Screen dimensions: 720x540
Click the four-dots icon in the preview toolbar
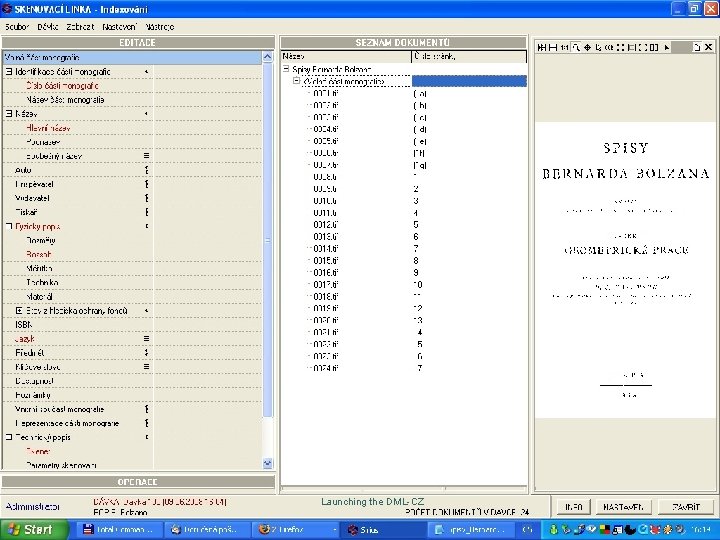pyautogui.click(x=620, y=47)
